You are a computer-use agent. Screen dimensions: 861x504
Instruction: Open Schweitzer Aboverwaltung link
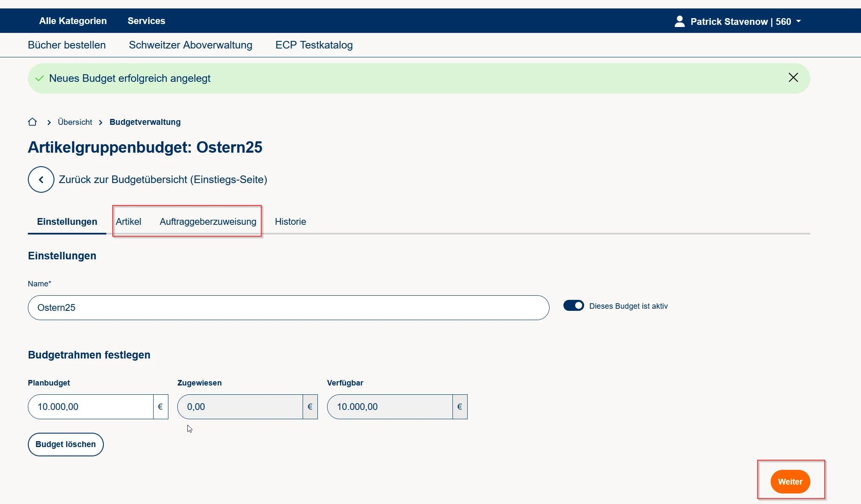[190, 45]
